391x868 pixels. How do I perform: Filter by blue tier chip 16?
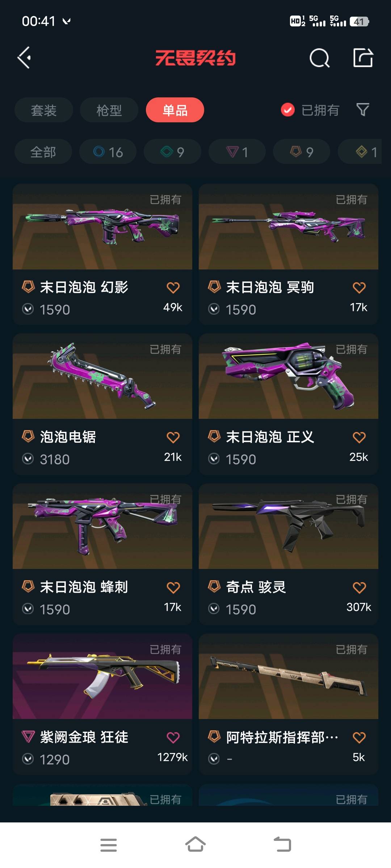(108, 152)
